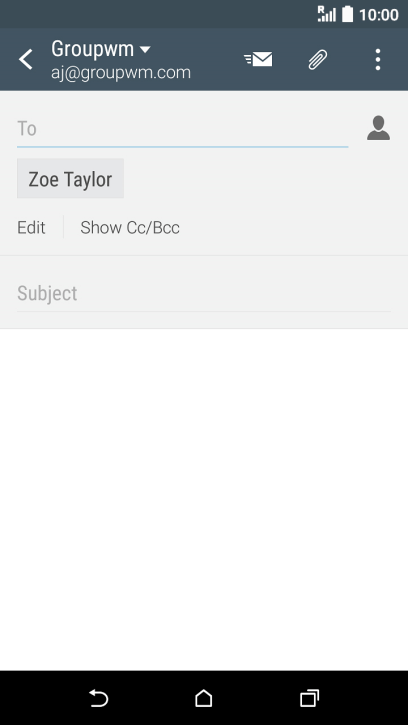The image size is (408, 725).
Task: Tap the 10:00 clock in the status bar
Action: click(379, 14)
